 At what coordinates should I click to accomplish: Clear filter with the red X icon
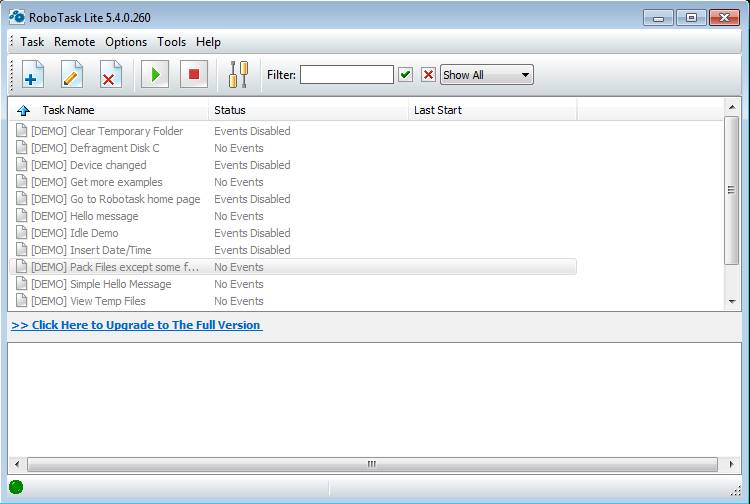click(428, 75)
